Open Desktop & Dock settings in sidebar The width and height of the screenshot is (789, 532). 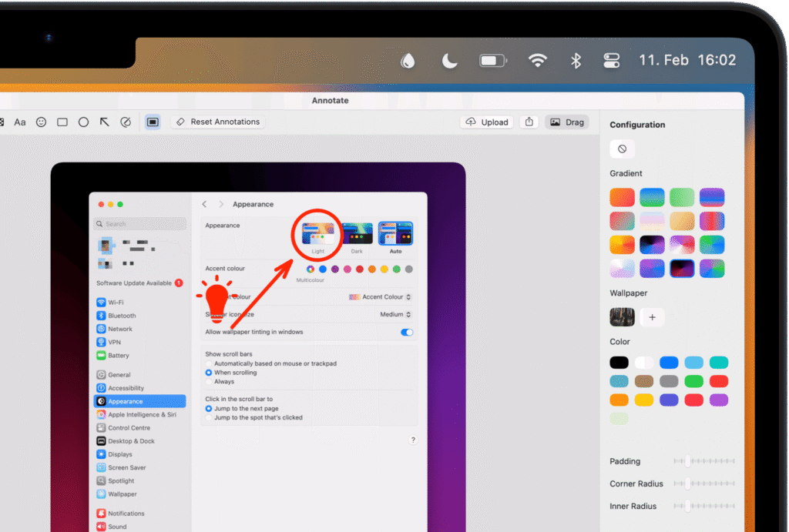coord(139,441)
